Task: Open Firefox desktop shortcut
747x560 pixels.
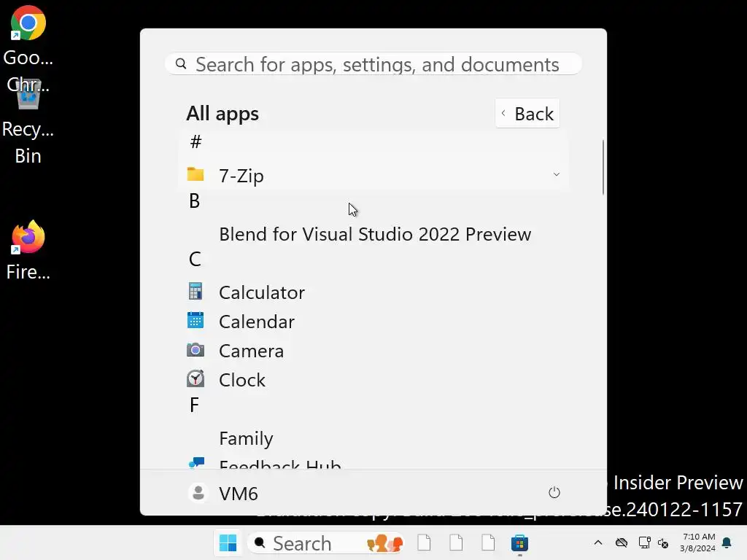Action: [28, 239]
